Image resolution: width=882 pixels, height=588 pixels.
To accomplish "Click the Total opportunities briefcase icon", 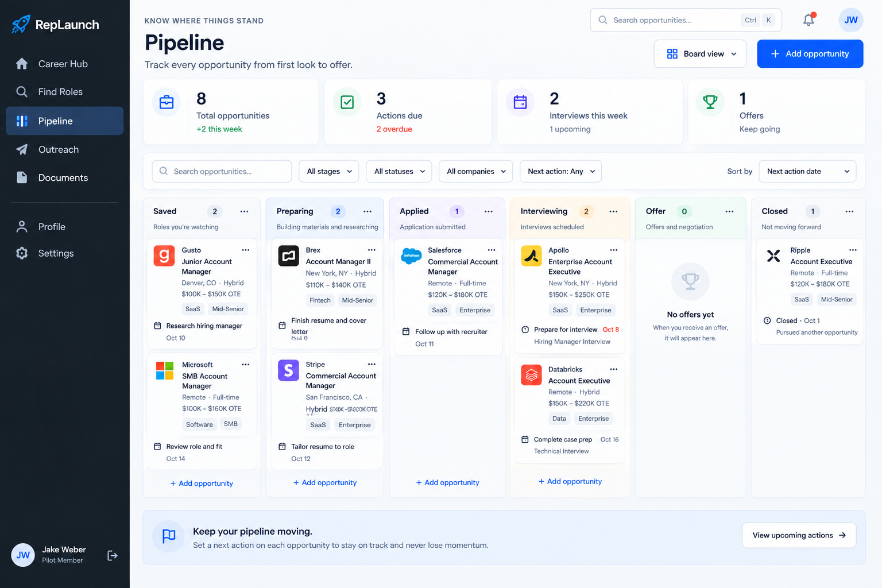I will (x=167, y=102).
